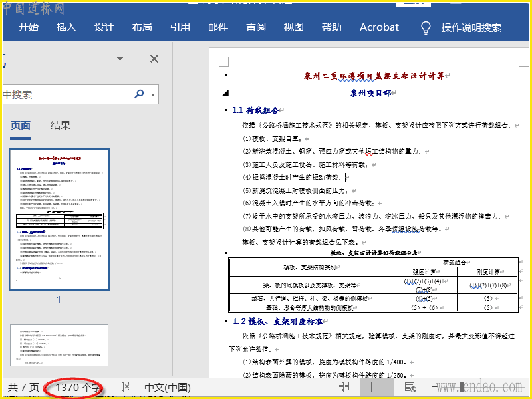Open the 插入 ribbon tab

(66, 27)
